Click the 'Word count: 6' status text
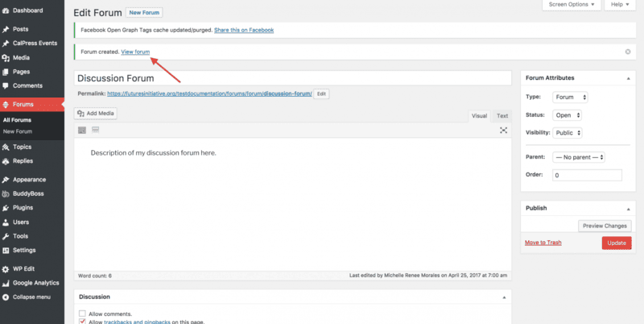Viewport: 644px width, 324px height. tap(95, 276)
